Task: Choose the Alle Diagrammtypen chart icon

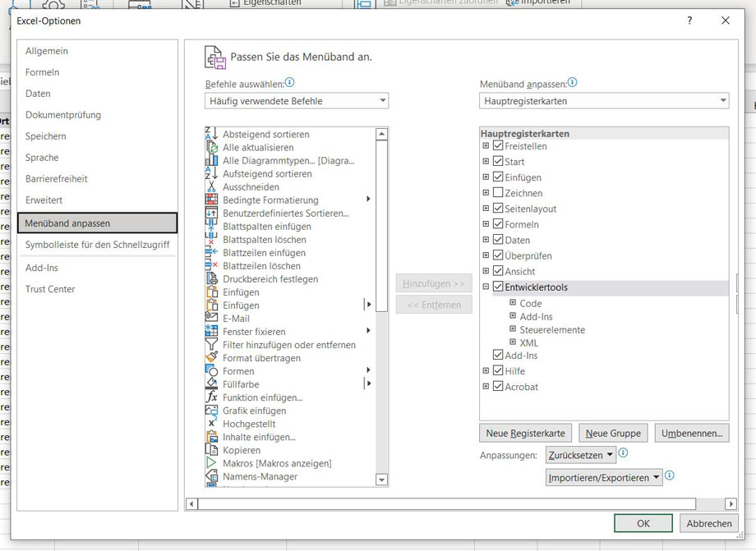Action: [x=211, y=160]
